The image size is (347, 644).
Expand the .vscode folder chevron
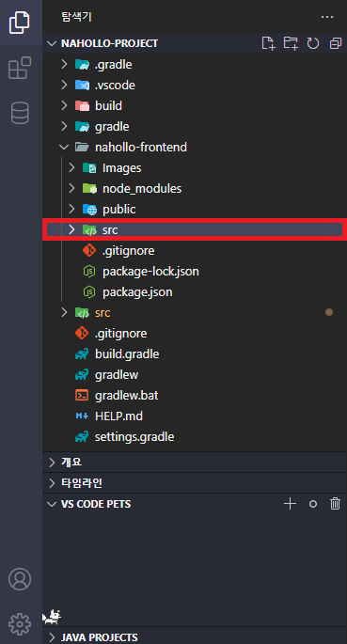[64, 85]
